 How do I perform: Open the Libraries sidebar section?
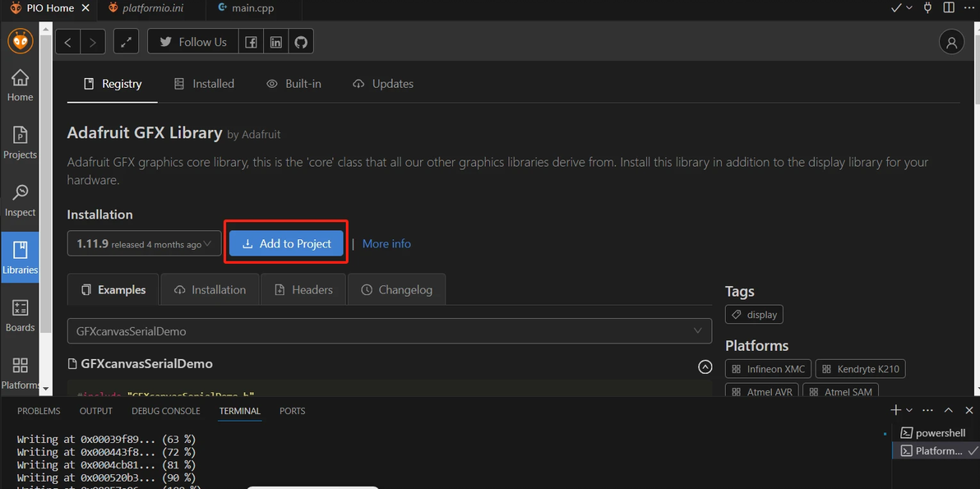[x=20, y=259]
